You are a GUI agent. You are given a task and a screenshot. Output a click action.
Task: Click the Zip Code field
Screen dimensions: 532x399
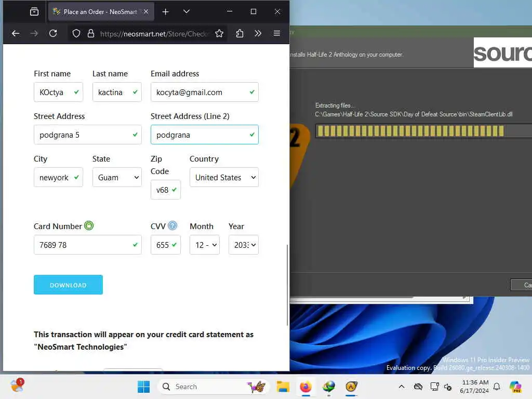click(166, 190)
